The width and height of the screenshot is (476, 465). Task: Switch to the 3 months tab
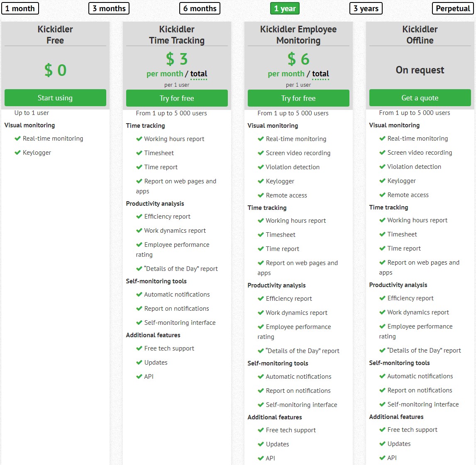pyautogui.click(x=109, y=8)
